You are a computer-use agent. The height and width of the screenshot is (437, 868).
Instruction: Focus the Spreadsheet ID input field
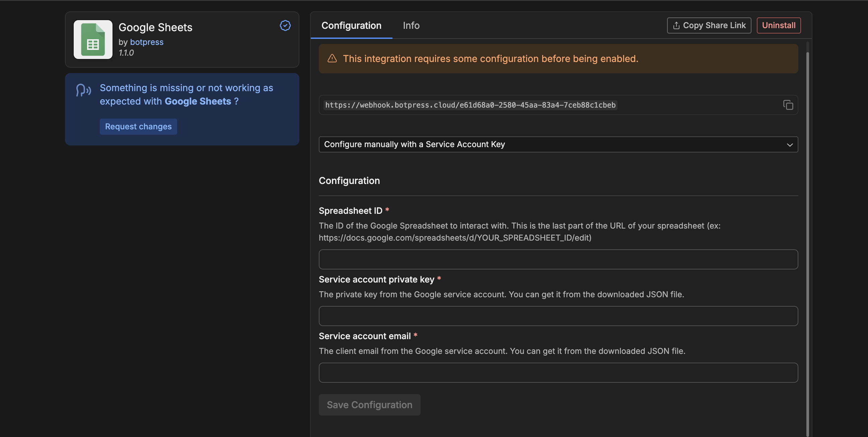click(558, 259)
